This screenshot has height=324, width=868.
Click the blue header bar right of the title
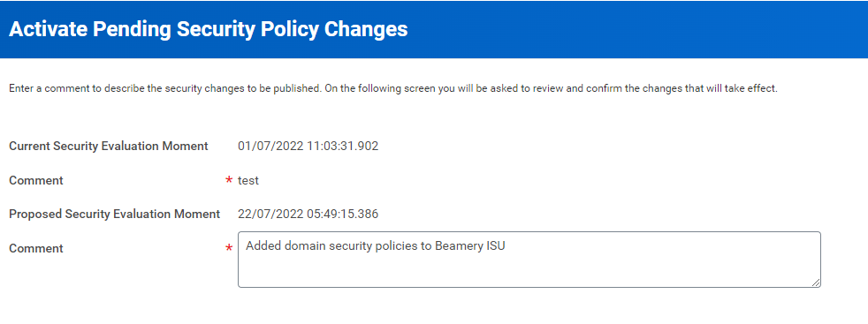click(x=636, y=29)
